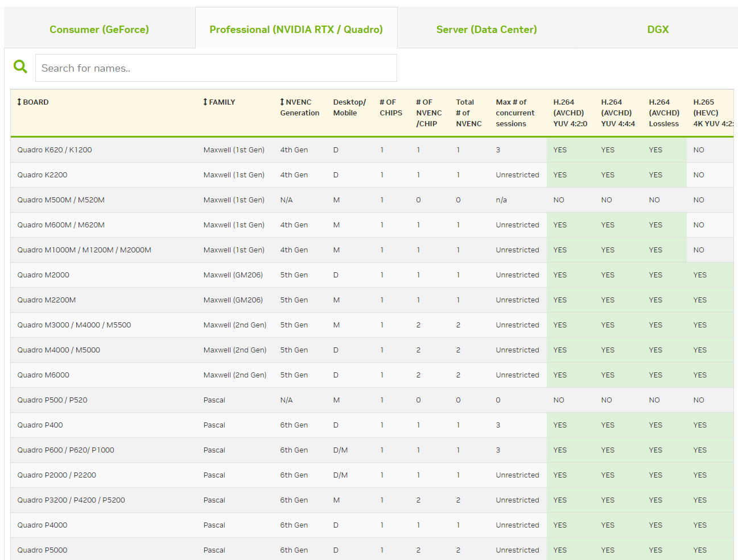Click the Max # of concurrent sessions header
The image size is (738, 560).
coord(514,113)
